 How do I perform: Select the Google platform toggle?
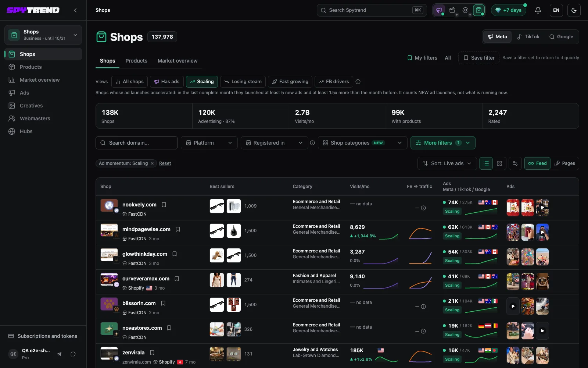click(561, 37)
